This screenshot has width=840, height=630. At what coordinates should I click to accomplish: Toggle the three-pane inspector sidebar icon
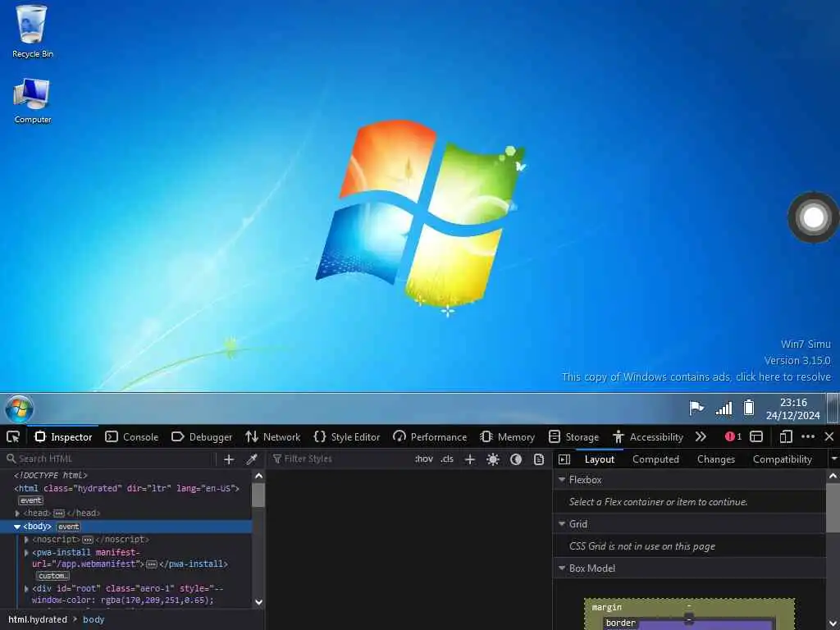(x=564, y=459)
